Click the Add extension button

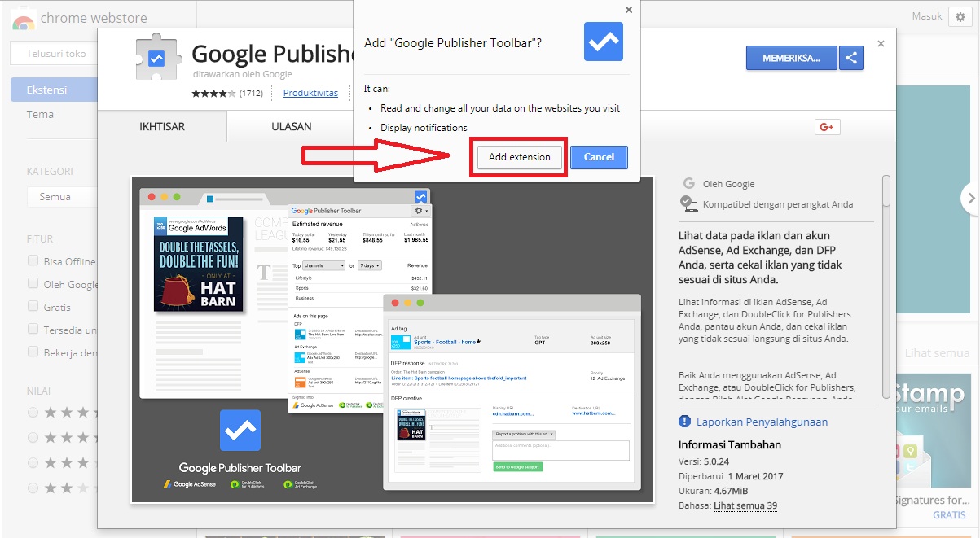[518, 156]
